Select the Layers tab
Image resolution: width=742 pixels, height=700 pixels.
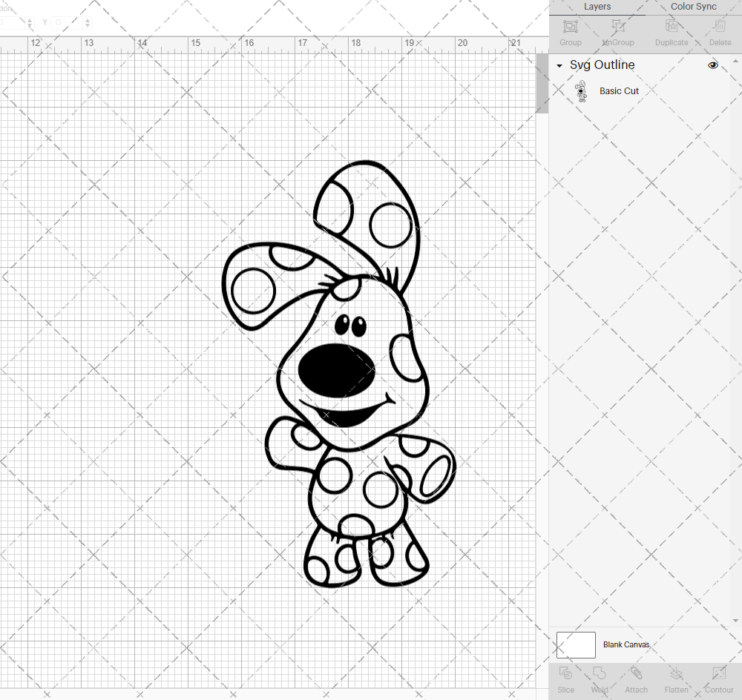597,7
